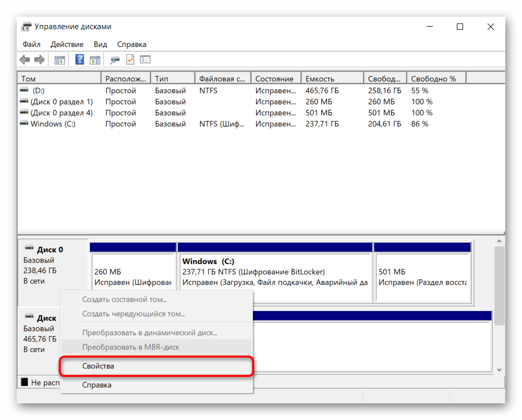Click the scrollbar down arrow in disk pane
Screen dimensions: 522x420
499,369
